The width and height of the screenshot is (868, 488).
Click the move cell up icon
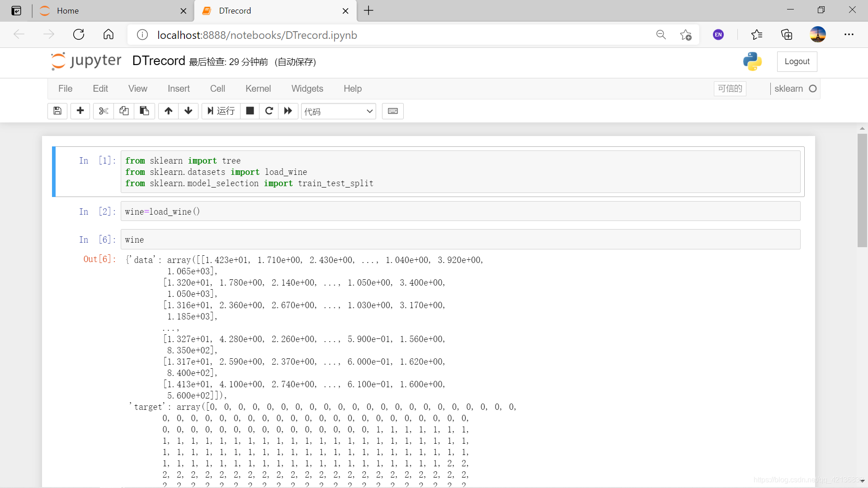coord(169,111)
